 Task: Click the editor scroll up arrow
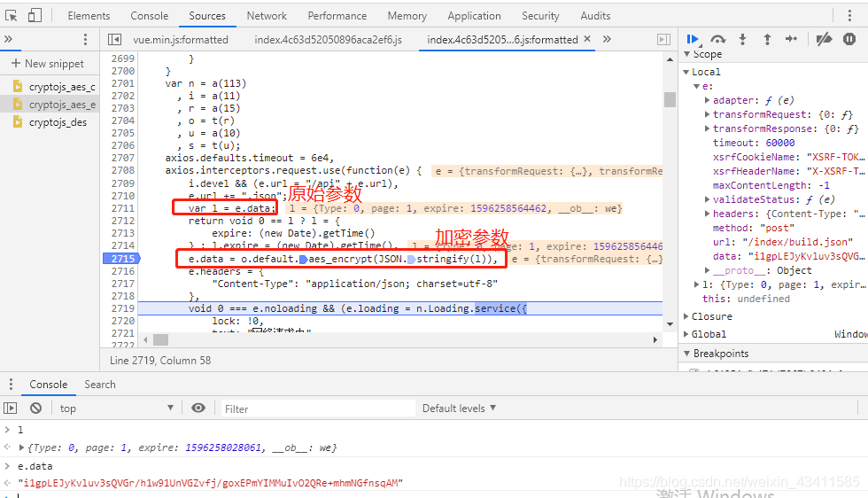tap(670, 59)
